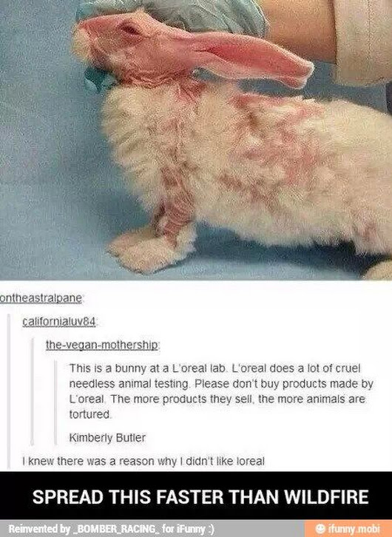Visit the-vegan-mothership blog link
This screenshot has width=392, height=537.
[x=102, y=345]
